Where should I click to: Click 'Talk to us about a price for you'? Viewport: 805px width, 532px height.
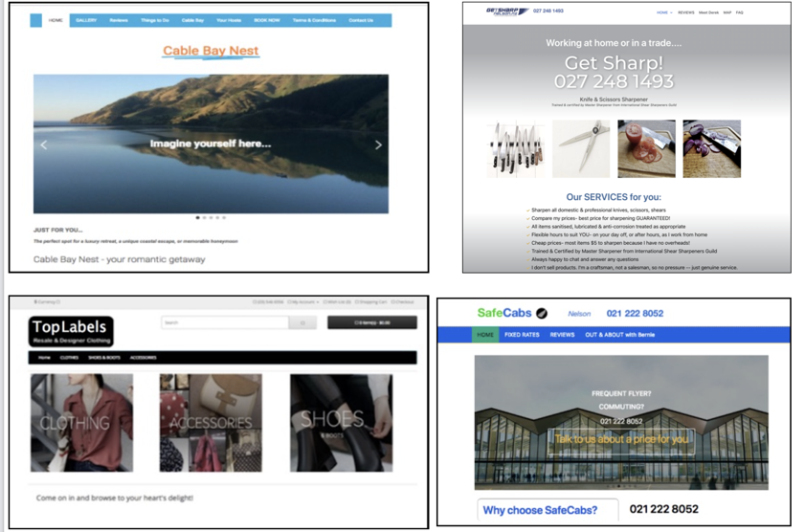621,439
